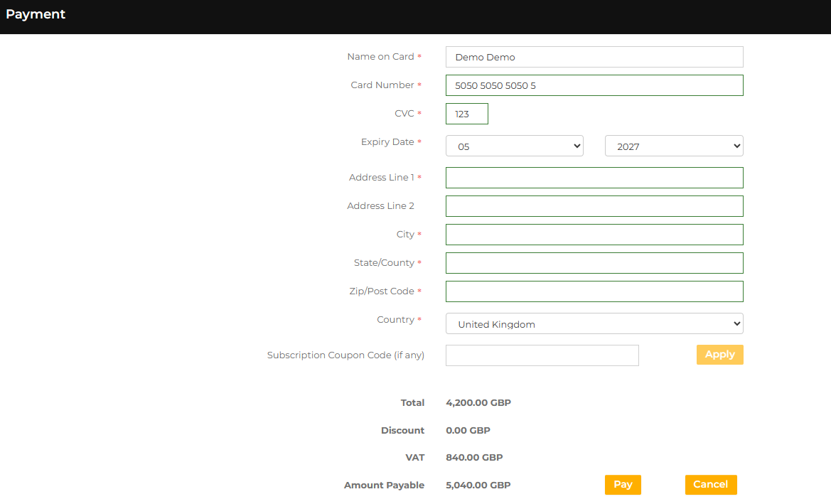Screen dimensions: 831x504
Task: Click the 5,040.00 GBP amount payable value
Action: click(x=478, y=486)
